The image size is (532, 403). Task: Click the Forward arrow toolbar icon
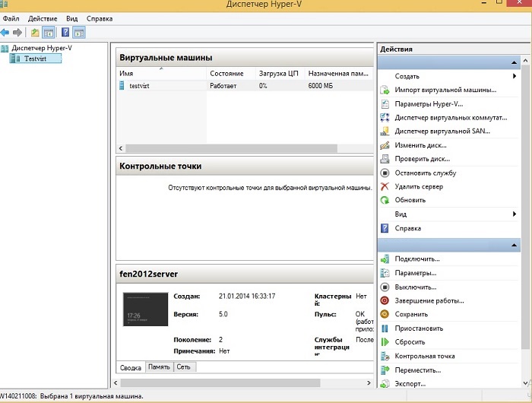point(17,33)
